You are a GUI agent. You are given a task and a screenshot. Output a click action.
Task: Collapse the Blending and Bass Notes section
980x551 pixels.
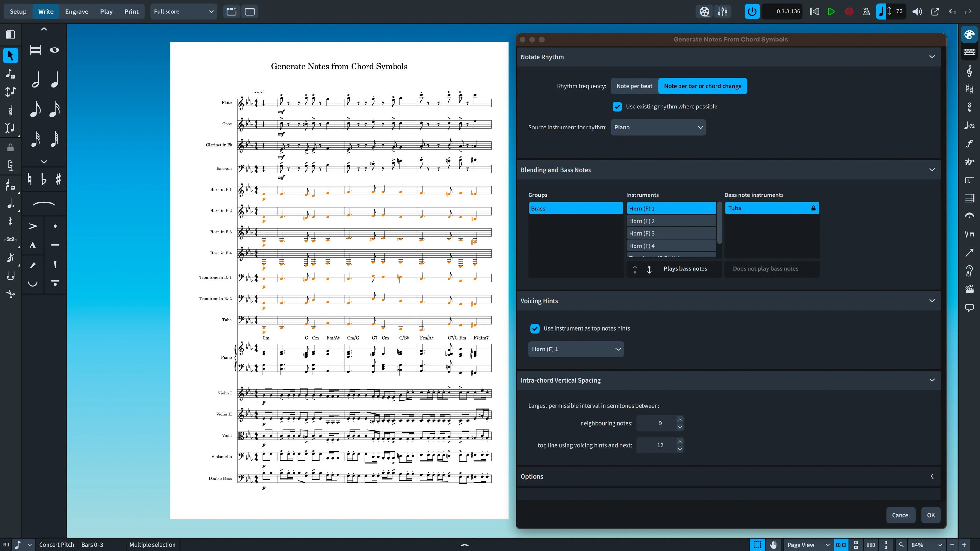click(x=932, y=170)
